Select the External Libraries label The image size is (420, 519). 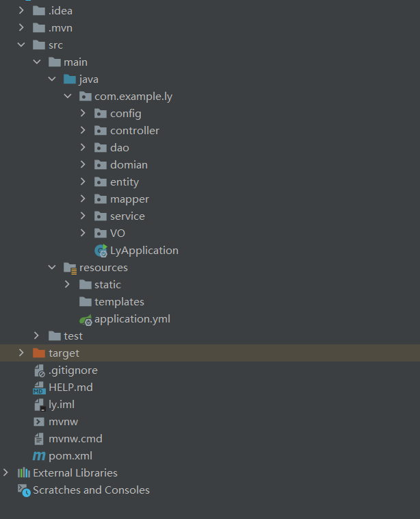[75, 472]
